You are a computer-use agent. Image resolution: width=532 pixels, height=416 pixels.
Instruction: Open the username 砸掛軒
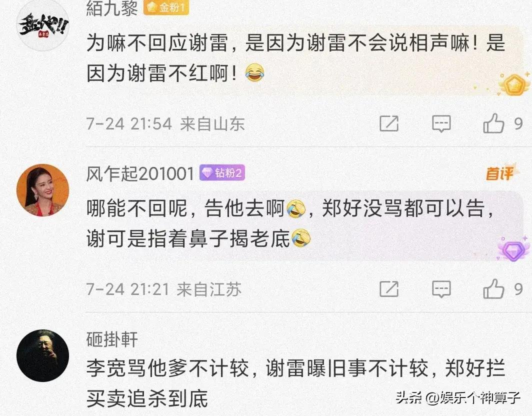(x=112, y=339)
